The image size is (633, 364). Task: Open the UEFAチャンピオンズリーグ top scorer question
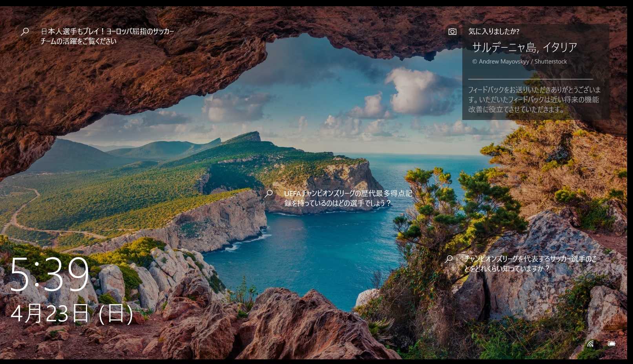348,198
